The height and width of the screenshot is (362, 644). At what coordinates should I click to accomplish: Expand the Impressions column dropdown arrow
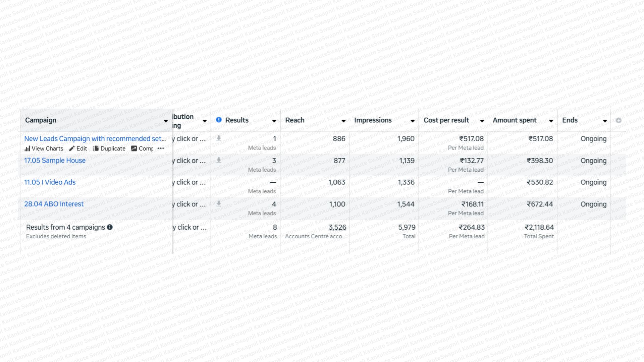point(413,121)
